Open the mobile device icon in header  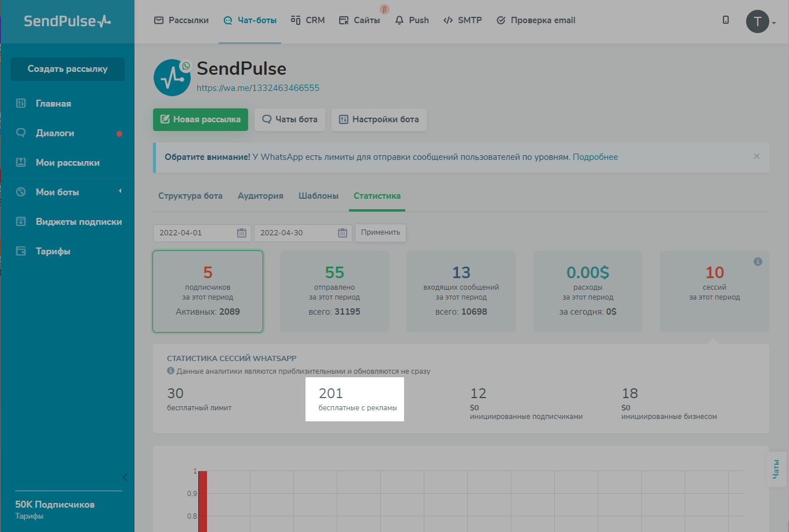point(726,20)
